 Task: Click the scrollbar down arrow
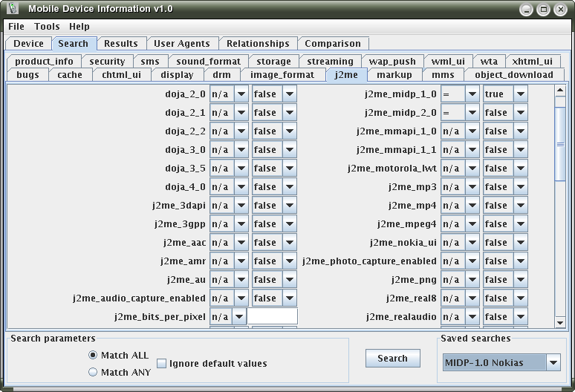coord(560,322)
